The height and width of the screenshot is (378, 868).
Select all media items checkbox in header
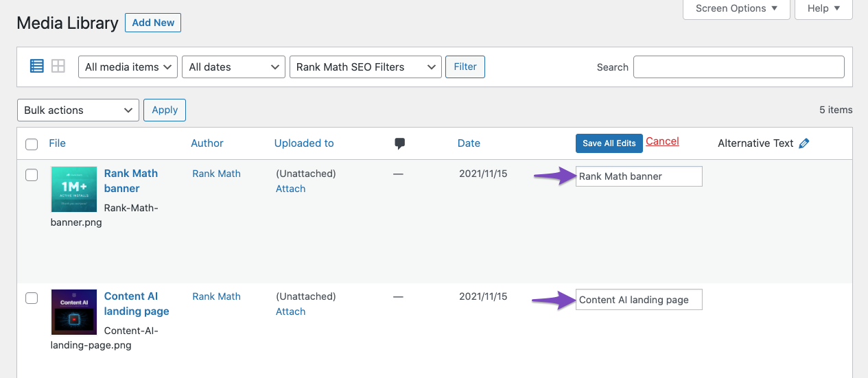coord(32,144)
